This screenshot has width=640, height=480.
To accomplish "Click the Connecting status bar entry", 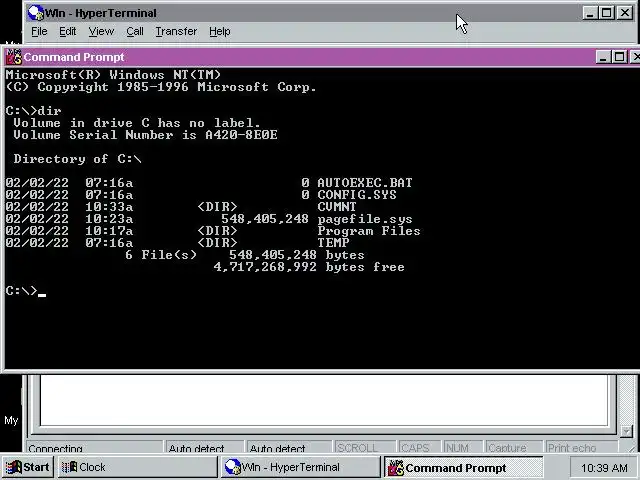I will point(94,448).
